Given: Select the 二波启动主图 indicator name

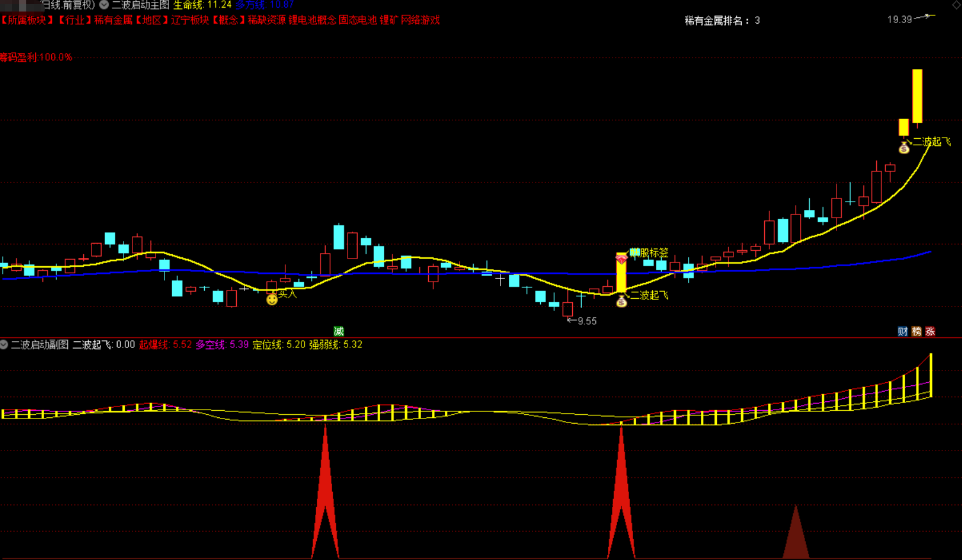Looking at the screenshot, I should 140,4.
